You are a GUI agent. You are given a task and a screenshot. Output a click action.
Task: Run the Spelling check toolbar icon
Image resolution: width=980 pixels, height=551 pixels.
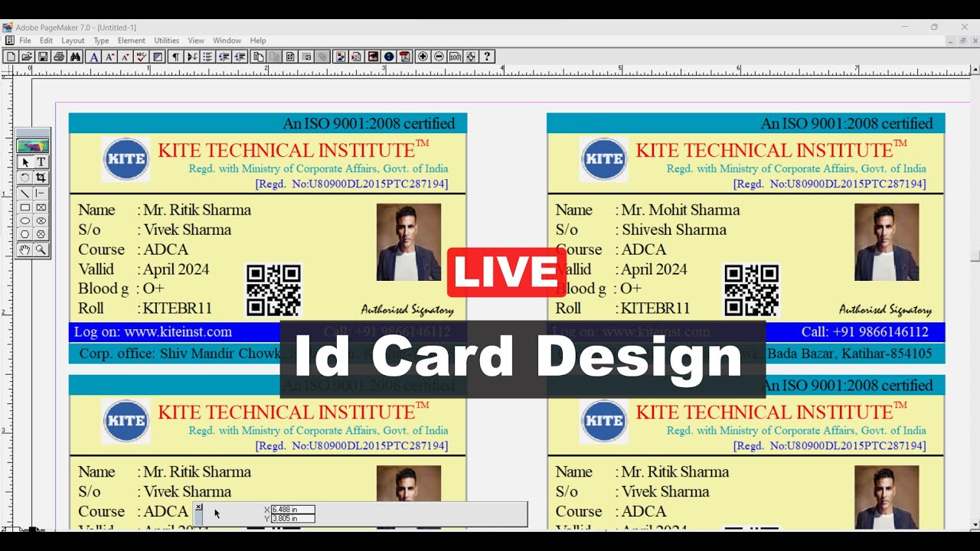point(142,57)
